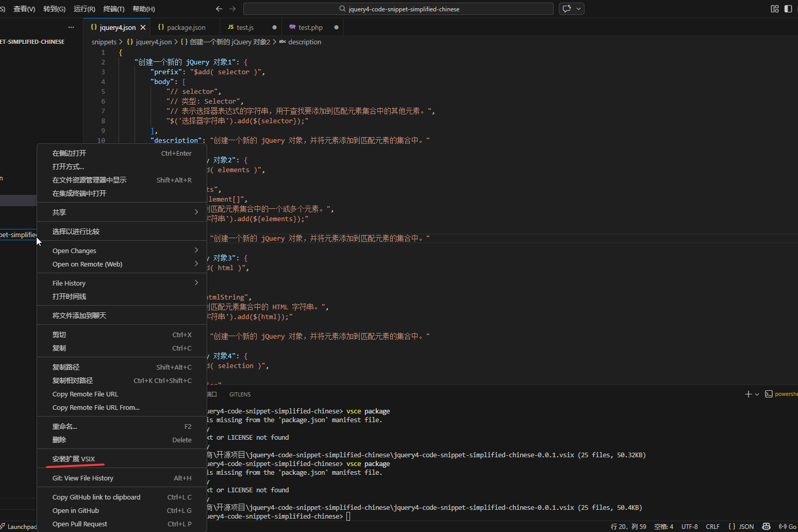Click the navigate forward arrow
This screenshot has width=798, height=532.
(232, 9)
